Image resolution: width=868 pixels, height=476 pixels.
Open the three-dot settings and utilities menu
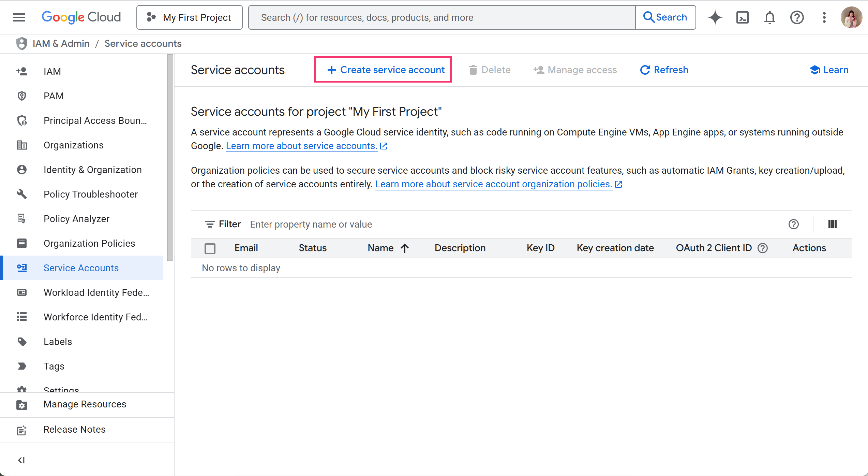pos(824,17)
